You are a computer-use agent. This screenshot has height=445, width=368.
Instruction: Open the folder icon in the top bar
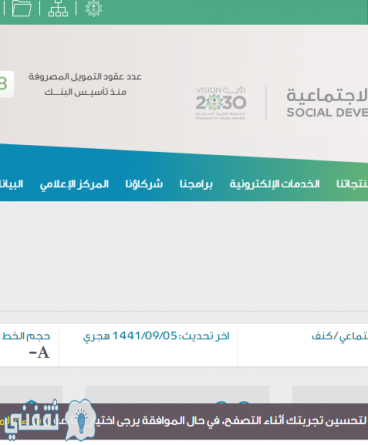(22, 8)
